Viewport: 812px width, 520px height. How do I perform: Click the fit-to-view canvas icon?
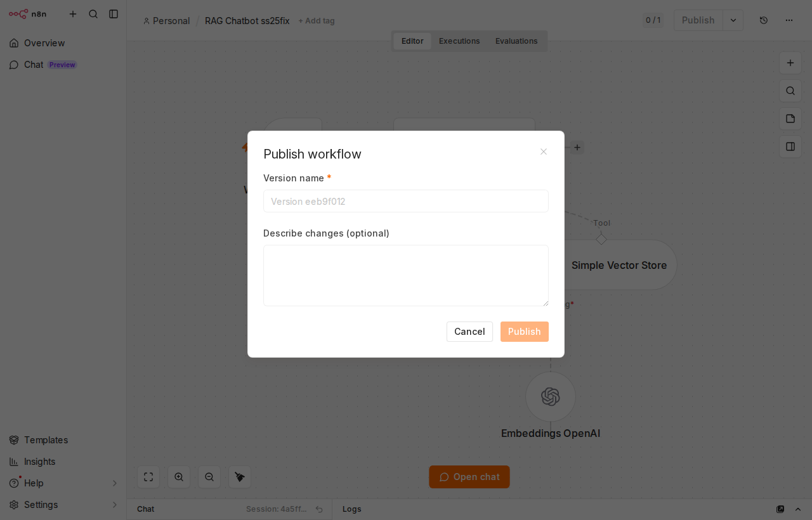click(x=148, y=477)
